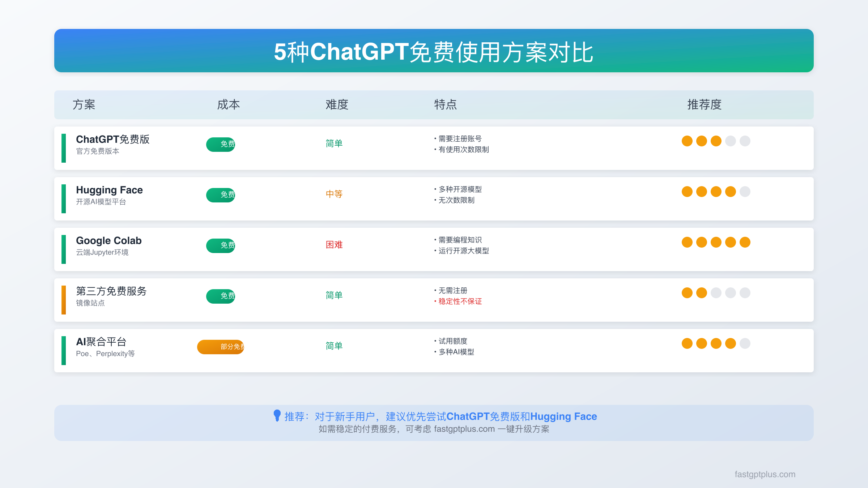868x488 pixels.
Task: Toggle the 免费 badge for Google Colab
Action: 221,245
